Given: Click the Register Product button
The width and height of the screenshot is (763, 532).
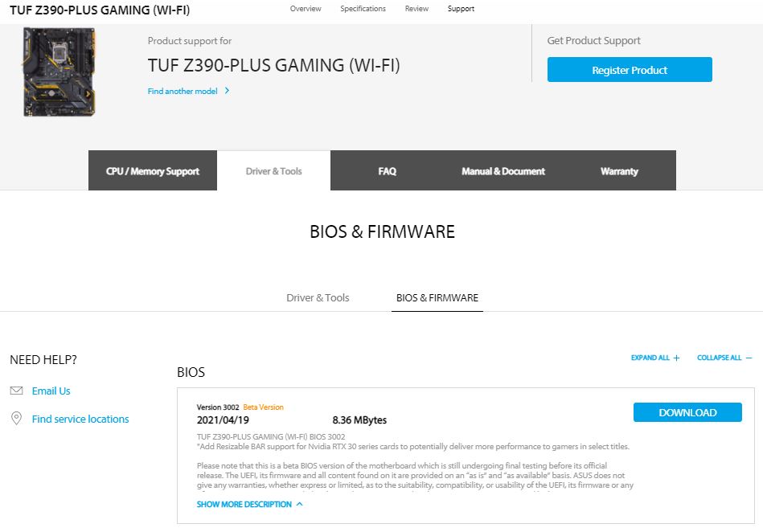Looking at the screenshot, I should pyautogui.click(x=630, y=70).
